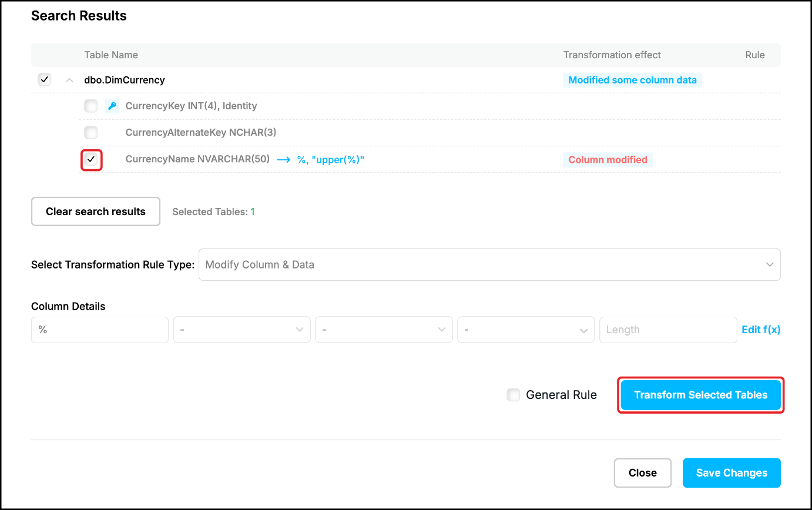
Task: Click the CurrencyName NVARCHAR(50) column text
Action: tap(197, 159)
